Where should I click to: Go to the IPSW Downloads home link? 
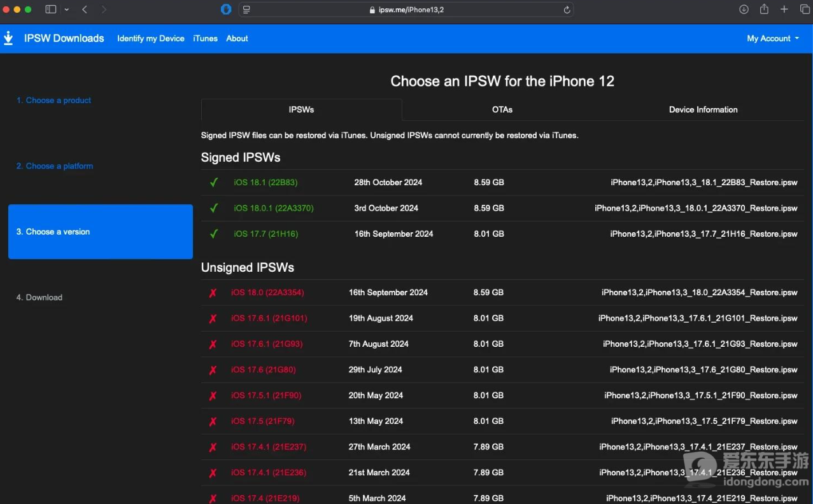64,38
